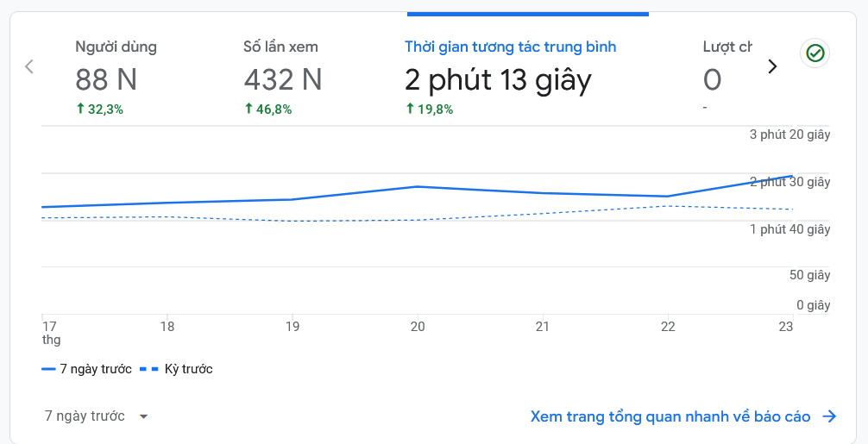
Task: Click the 46,8% views change indicator
Action: click(x=268, y=109)
